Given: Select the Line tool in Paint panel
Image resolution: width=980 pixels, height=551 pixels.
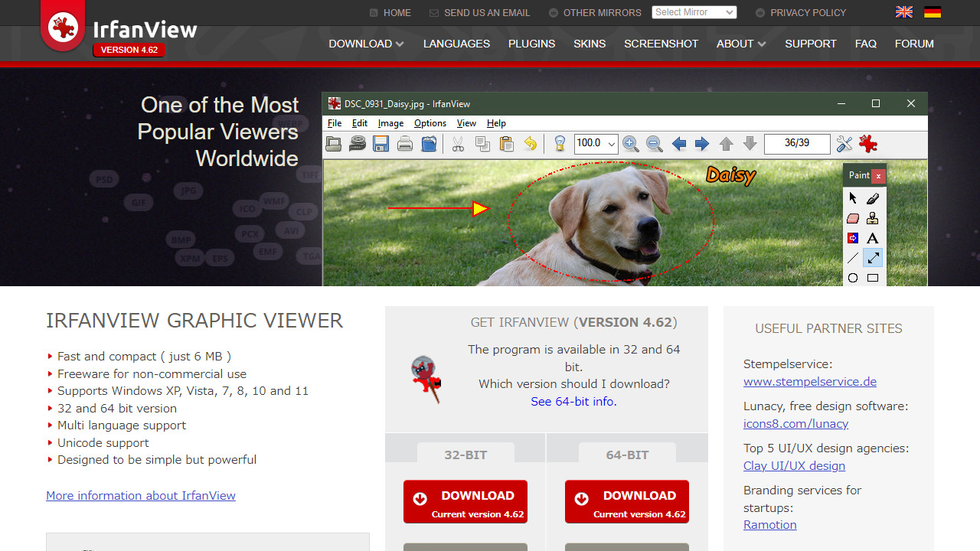Looking at the screenshot, I should point(853,258).
